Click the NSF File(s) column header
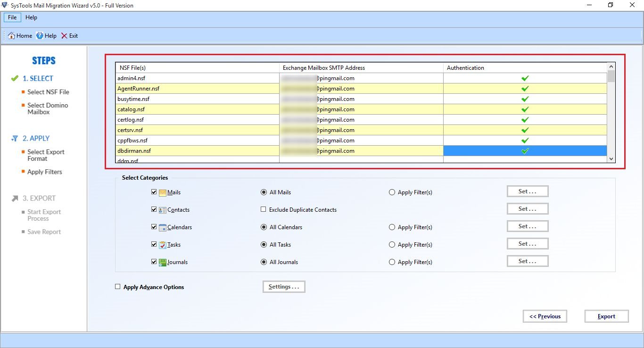Viewport: 644px width, 348px height. point(198,68)
